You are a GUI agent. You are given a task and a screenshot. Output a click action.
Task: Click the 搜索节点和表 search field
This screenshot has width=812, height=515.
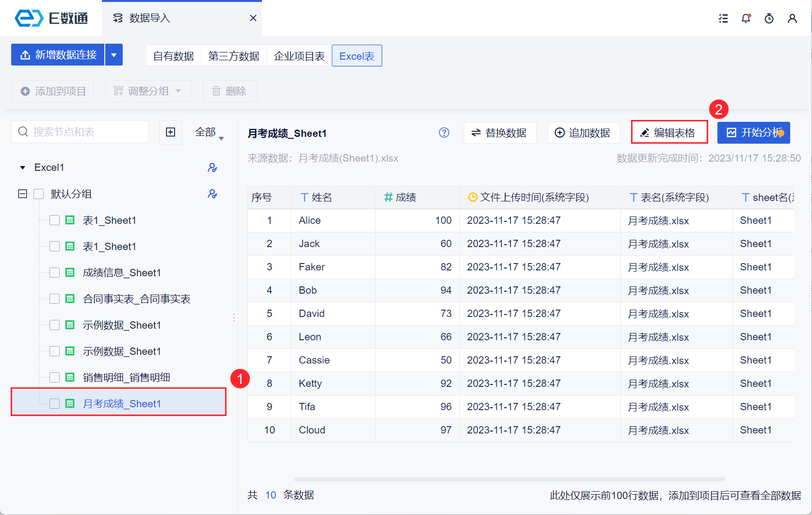(80, 132)
